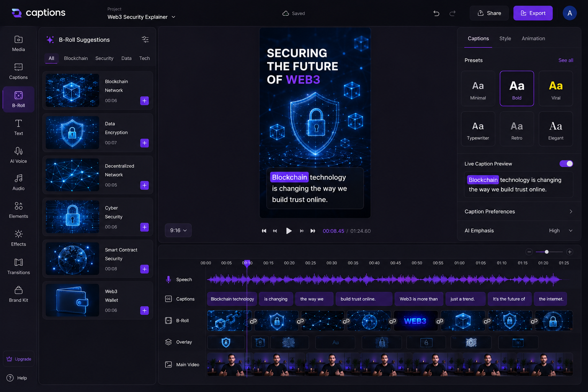The width and height of the screenshot is (588, 392).
Task: Click the Share button
Action: pos(489,13)
